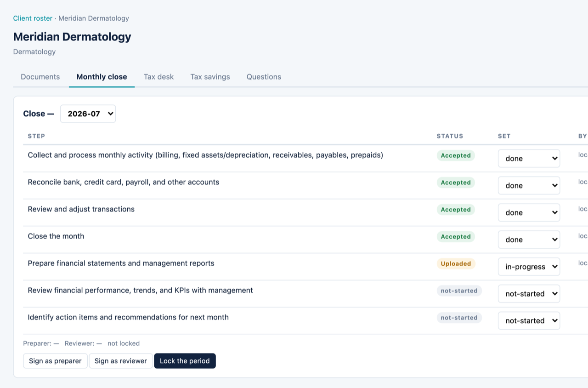This screenshot has width=588, height=388.
Task: Expand the set dropdown for Review and adjust transactions
Action: (x=529, y=212)
